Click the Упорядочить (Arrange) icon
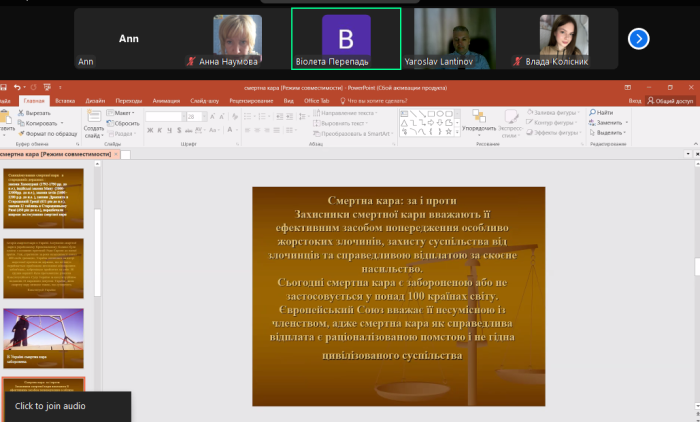 [x=479, y=117]
